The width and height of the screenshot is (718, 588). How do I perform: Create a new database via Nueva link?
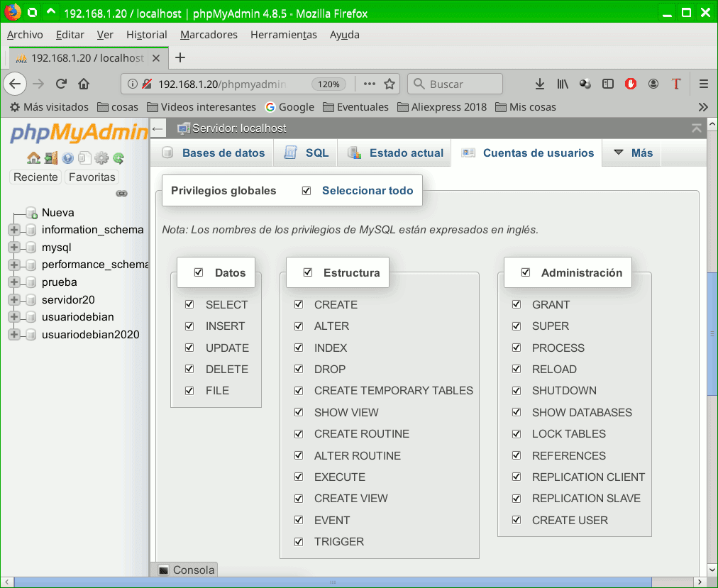pos(59,212)
